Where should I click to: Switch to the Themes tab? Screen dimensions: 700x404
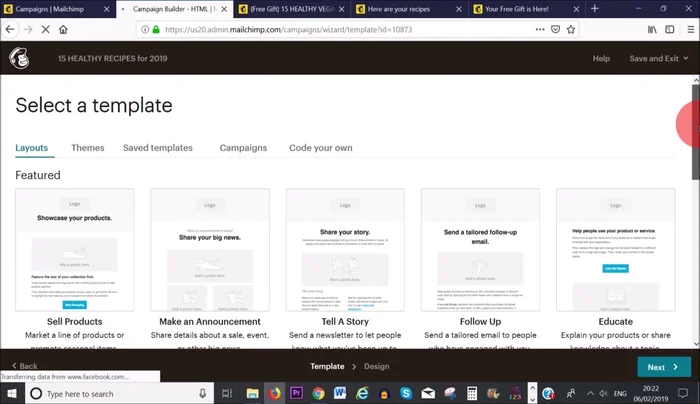click(x=88, y=148)
